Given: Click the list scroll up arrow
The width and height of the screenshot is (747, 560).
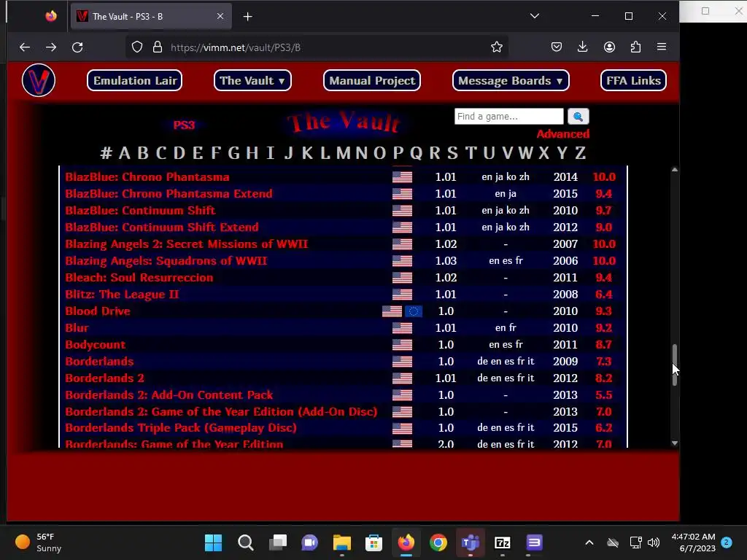Looking at the screenshot, I should (x=675, y=169).
